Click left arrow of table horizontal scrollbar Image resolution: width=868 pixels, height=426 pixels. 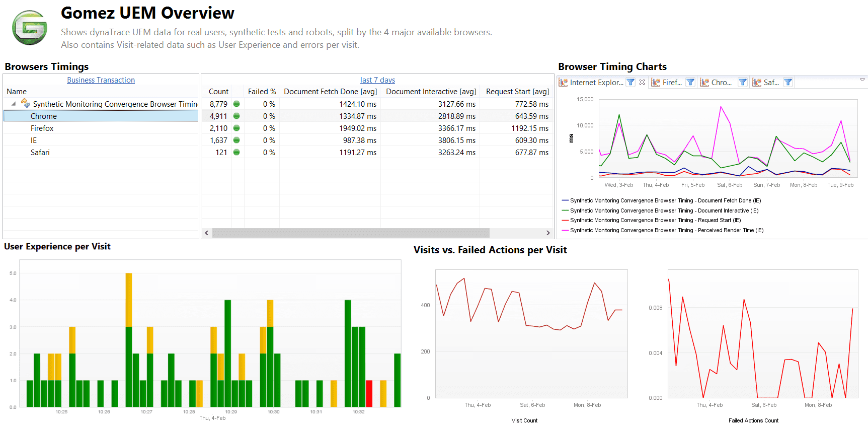tap(207, 233)
